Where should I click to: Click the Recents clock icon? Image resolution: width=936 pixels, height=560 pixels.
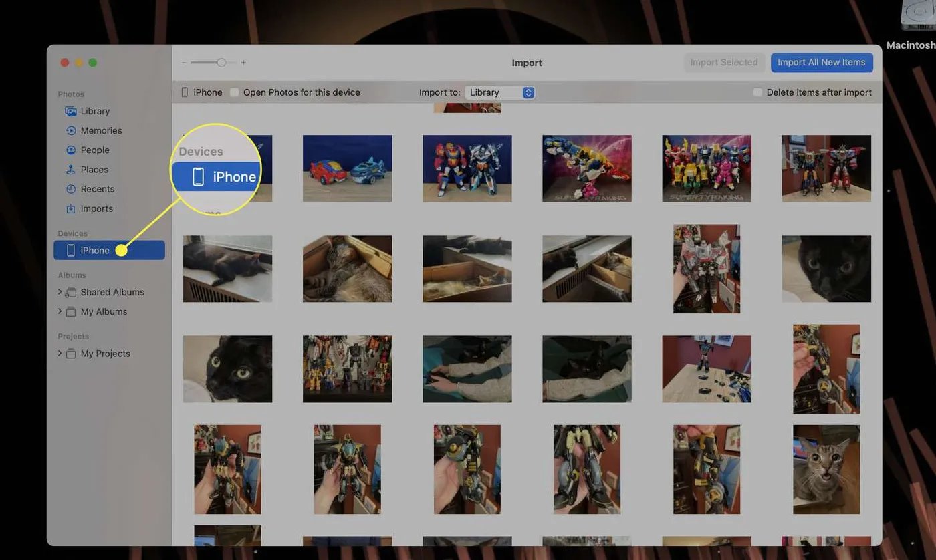pyautogui.click(x=70, y=189)
